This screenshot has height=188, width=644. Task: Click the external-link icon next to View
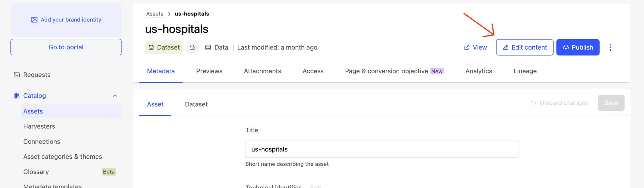pyautogui.click(x=467, y=47)
